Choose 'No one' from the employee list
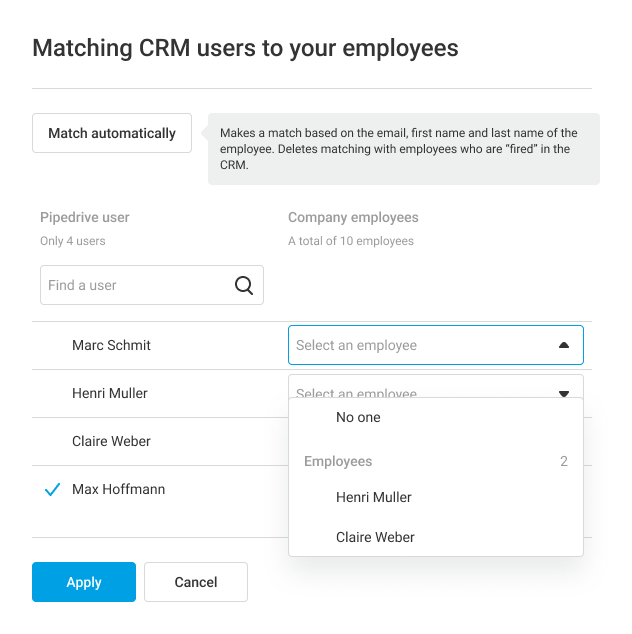The height and width of the screenshot is (634, 632). point(358,417)
